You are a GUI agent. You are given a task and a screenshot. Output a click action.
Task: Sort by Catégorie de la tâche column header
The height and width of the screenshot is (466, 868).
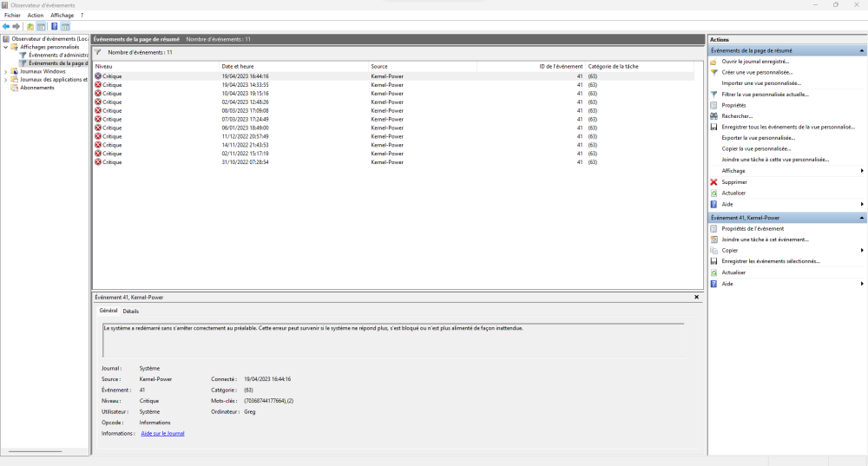pos(640,66)
